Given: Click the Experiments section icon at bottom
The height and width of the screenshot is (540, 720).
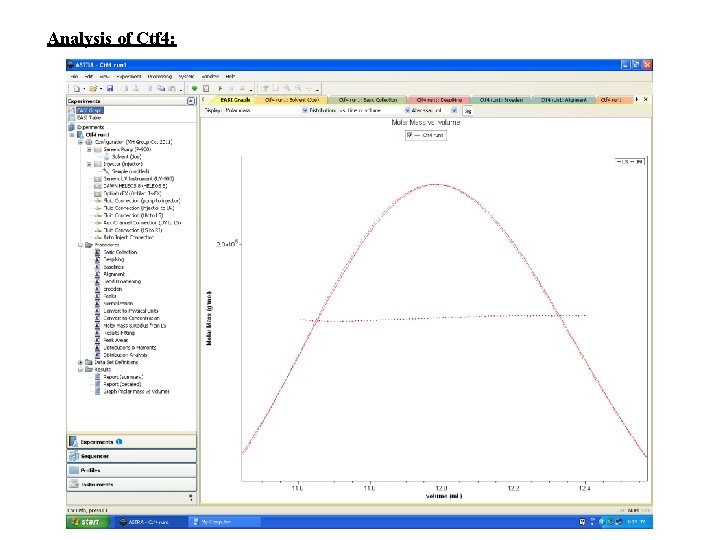Looking at the screenshot, I should (x=73, y=442).
